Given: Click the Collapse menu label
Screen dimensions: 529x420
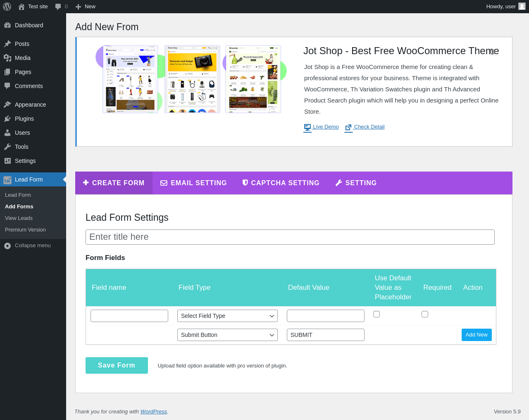Looking at the screenshot, I should [33, 246].
